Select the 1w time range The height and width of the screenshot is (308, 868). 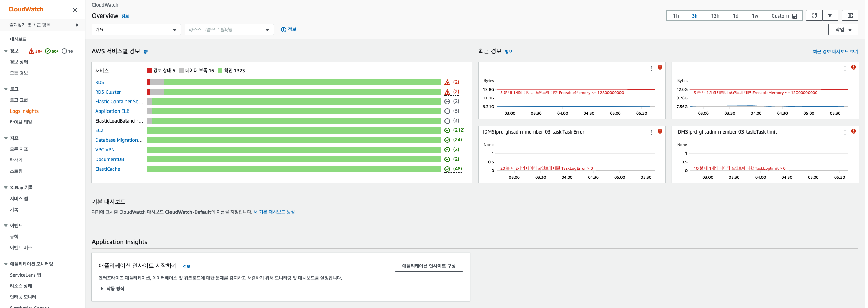click(755, 16)
